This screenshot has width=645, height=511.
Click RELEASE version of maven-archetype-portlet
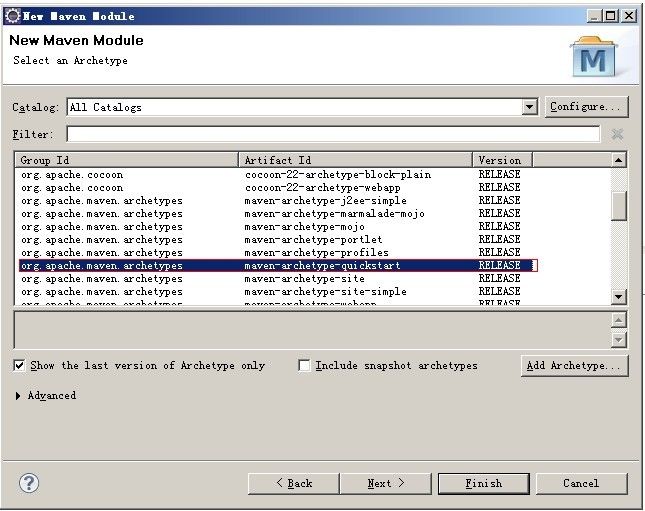[x=499, y=239]
